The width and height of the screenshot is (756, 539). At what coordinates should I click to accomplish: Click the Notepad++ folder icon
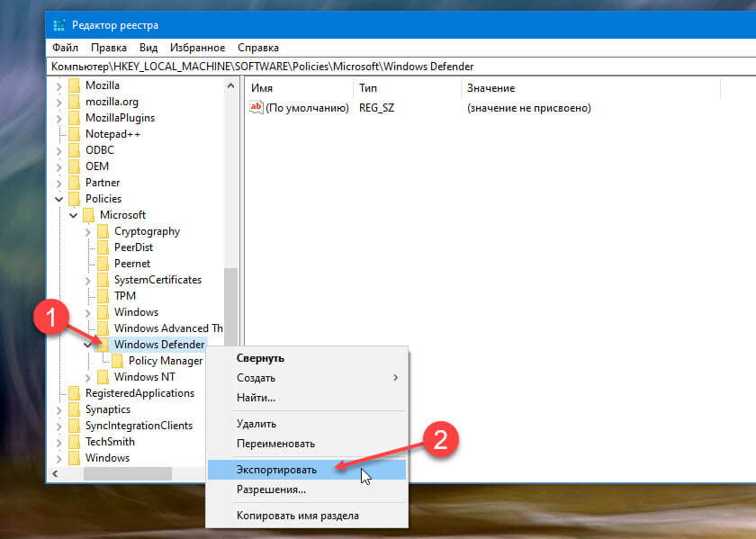point(75,134)
